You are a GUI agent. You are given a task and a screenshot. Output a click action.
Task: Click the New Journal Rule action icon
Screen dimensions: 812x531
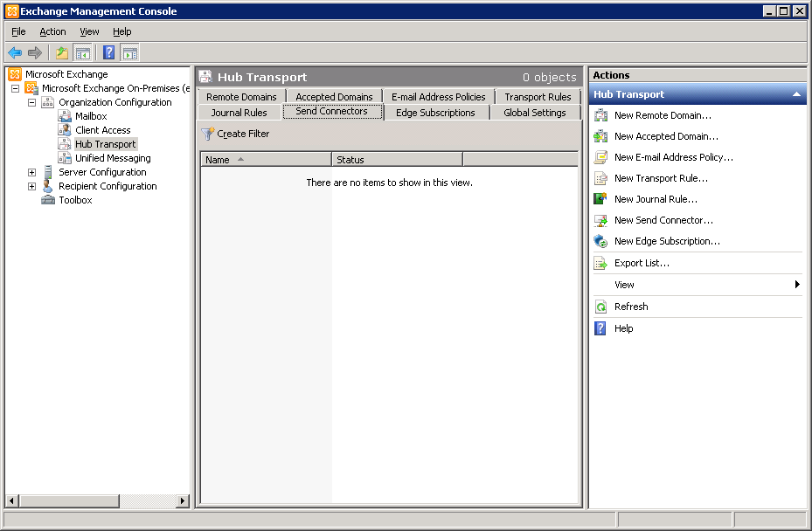[x=600, y=199]
